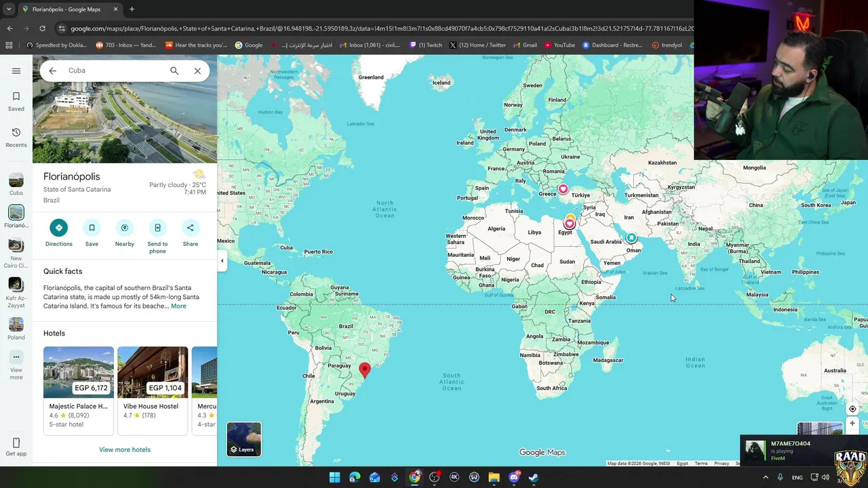The width and height of the screenshot is (868, 488).
Task: Clear the Cuba search with X
Action: pos(197,70)
